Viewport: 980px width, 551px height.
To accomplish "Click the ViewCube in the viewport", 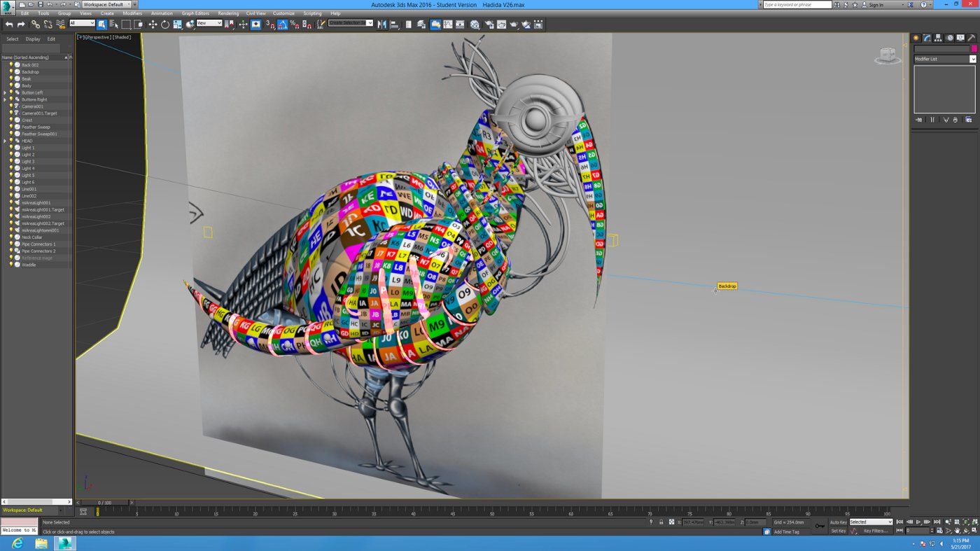I will pos(888,56).
